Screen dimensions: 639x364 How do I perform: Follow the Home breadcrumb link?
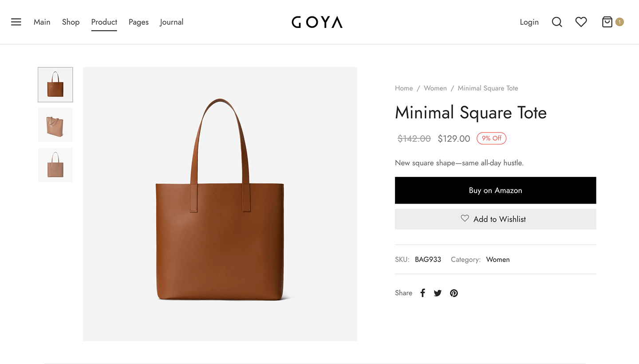tap(404, 88)
